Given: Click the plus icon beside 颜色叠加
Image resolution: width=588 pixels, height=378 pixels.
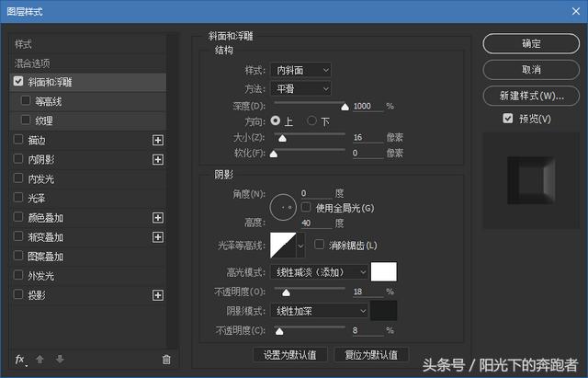Looking at the screenshot, I should [158, 218].
